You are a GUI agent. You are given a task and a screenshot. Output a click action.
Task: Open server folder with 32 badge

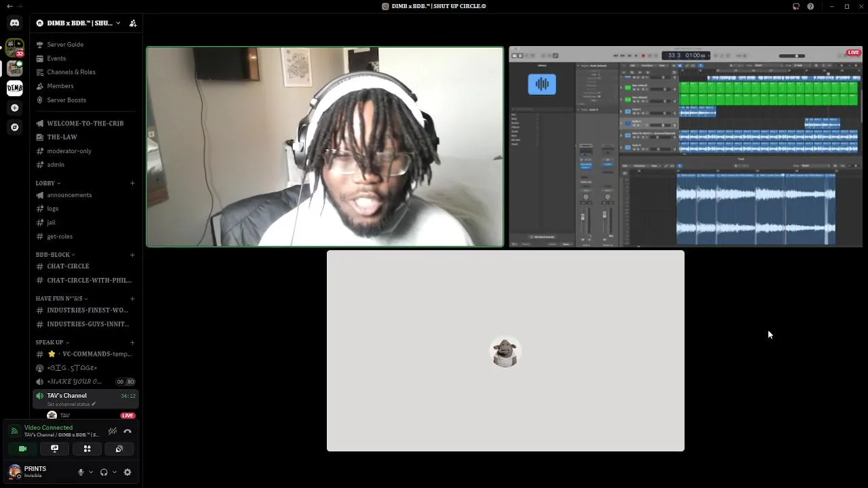14,47
